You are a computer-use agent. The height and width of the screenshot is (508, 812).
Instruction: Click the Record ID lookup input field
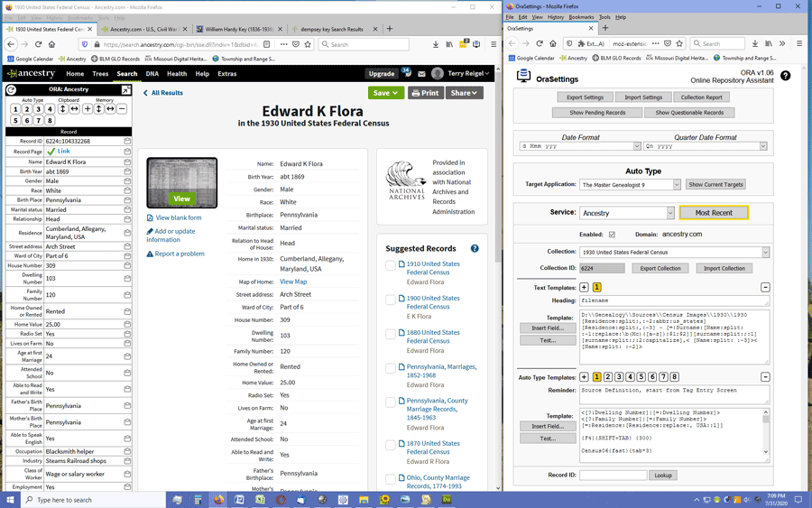tap(613, 476)
